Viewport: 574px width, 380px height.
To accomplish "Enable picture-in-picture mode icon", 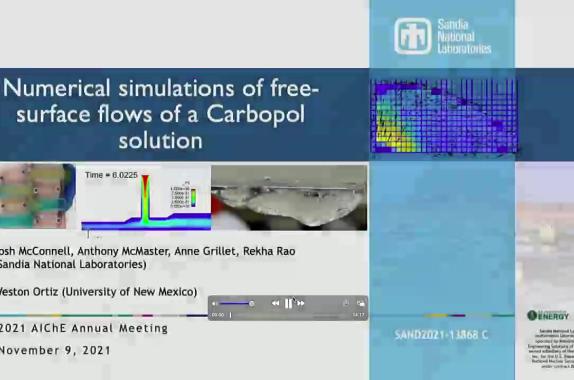I will click(x=361, y=303).
